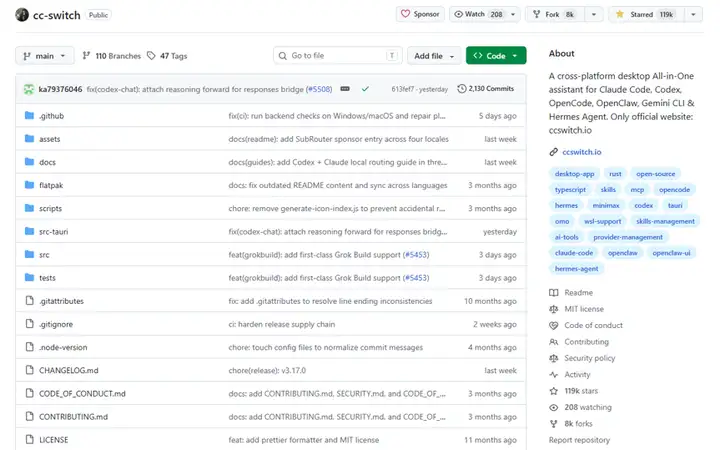Open the star lists dropdown arrow
Screen dimensions: 720x450
pyautogui.click(x=693, y=14)
